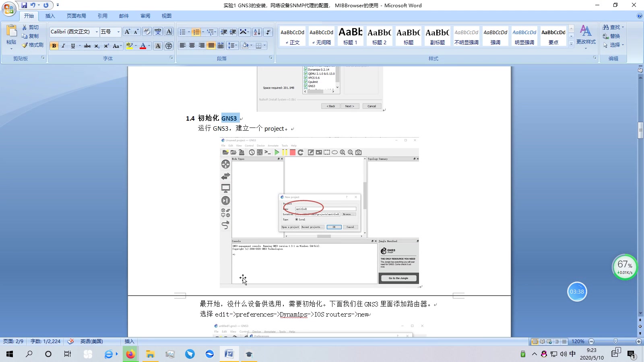Click the Grow Font icon

coord(127,32)
